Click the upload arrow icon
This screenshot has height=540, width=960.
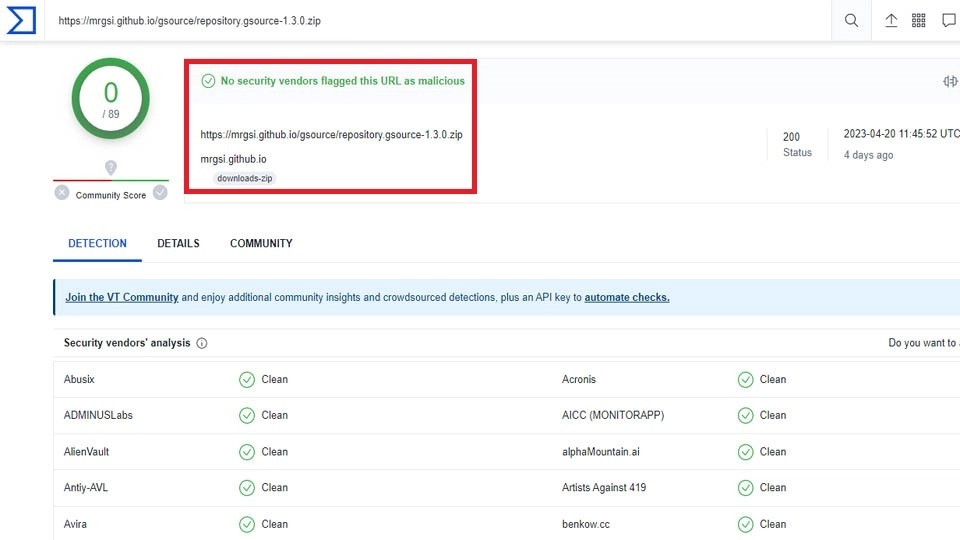[891, 20]
